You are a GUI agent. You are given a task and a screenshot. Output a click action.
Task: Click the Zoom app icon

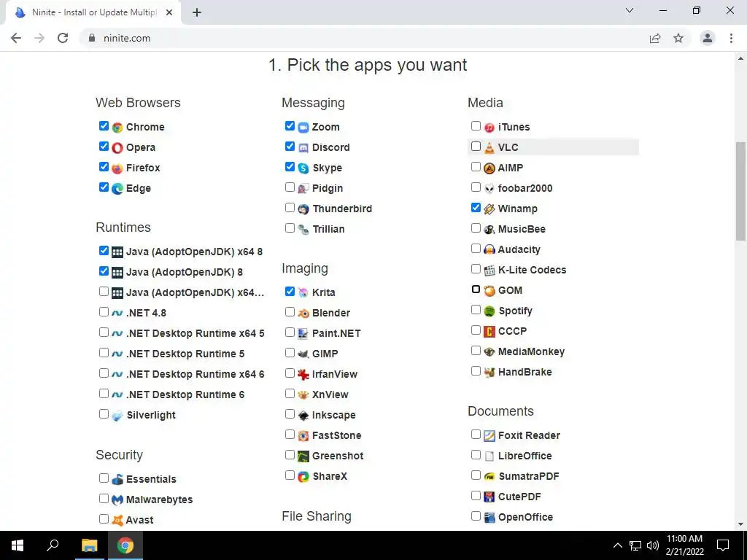303,127
